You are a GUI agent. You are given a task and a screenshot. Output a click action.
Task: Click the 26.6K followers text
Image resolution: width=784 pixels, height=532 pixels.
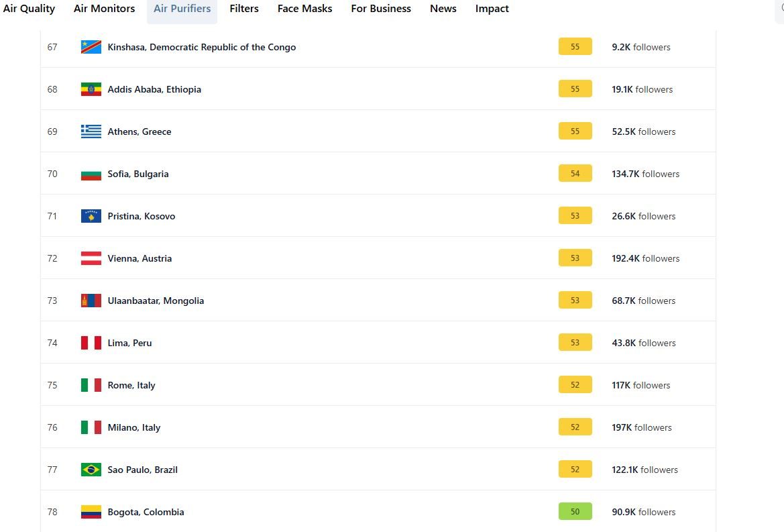coord(644,216)
